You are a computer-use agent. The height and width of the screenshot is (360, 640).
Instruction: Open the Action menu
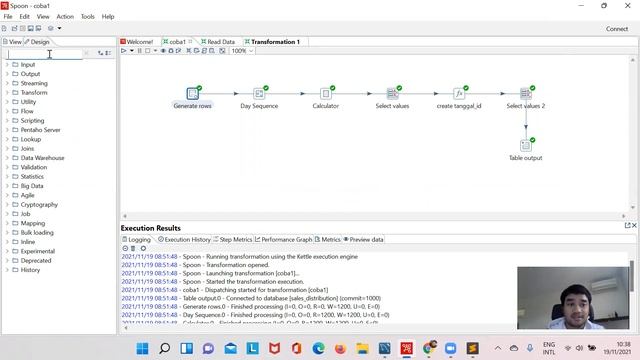coord(65,16)
